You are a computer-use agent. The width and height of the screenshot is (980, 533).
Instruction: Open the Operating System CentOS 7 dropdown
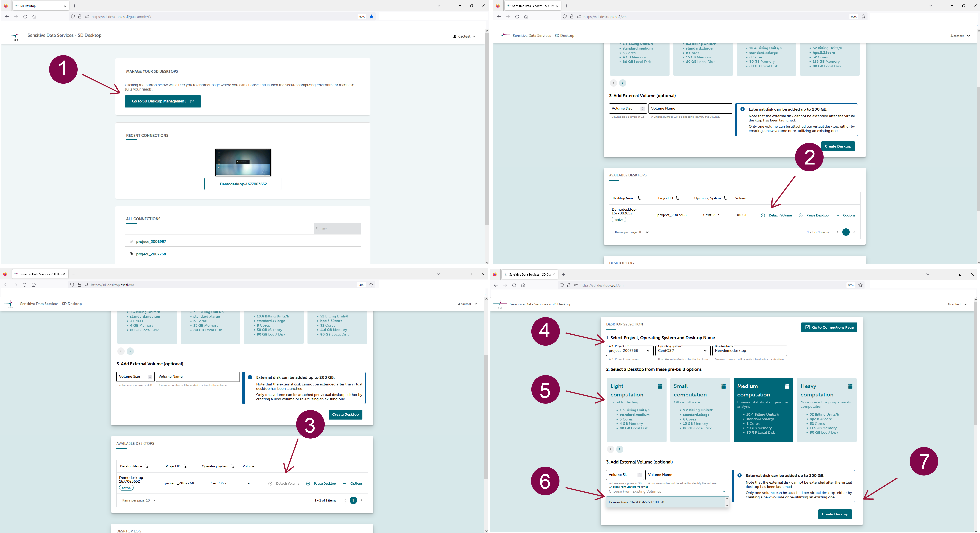click(x=683, y=351)
